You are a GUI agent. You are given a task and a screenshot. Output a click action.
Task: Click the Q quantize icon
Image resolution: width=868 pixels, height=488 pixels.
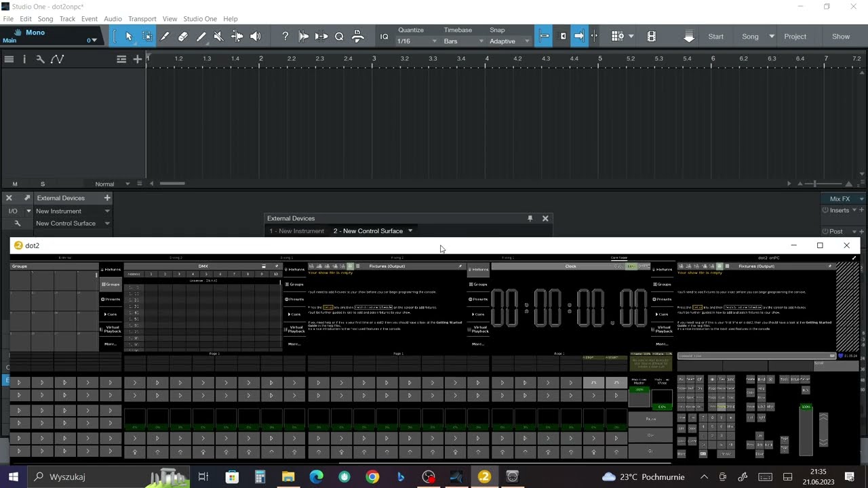339,37
